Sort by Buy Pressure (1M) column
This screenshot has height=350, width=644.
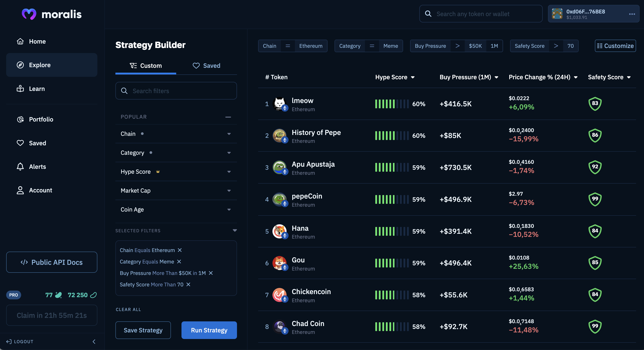click(x=469, y=77)
